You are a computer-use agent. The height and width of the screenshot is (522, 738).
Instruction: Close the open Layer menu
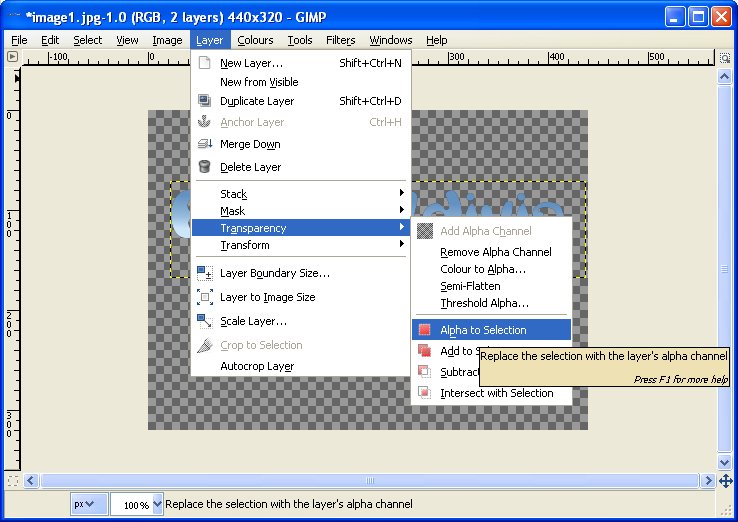(210, 40)
